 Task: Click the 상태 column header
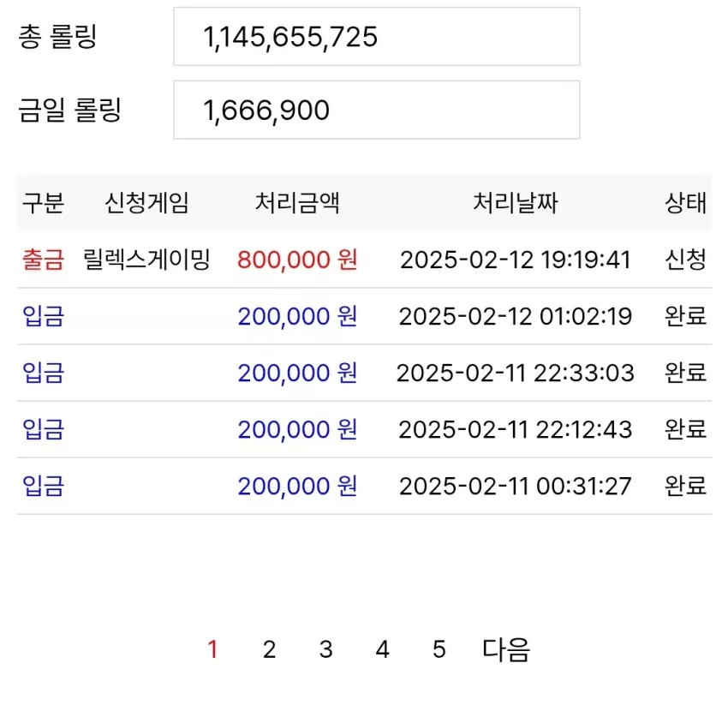[686, 203]
